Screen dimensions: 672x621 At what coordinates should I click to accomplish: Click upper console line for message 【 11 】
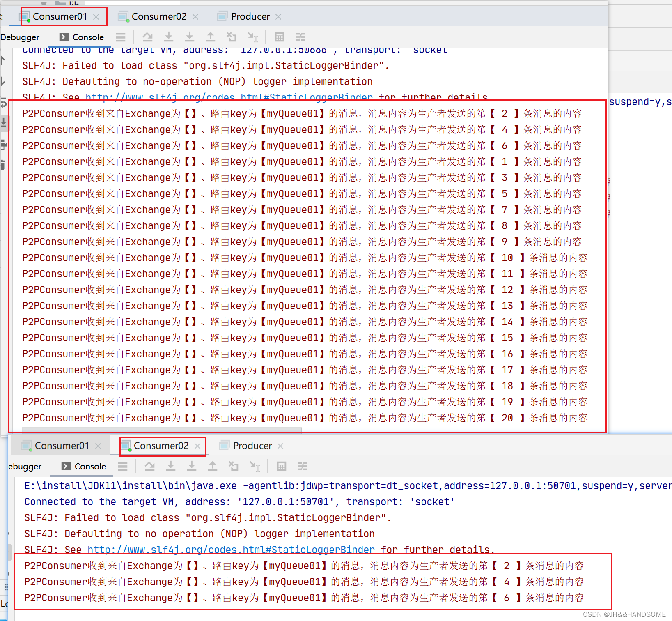pyautogui.click(x=305, y=274)
